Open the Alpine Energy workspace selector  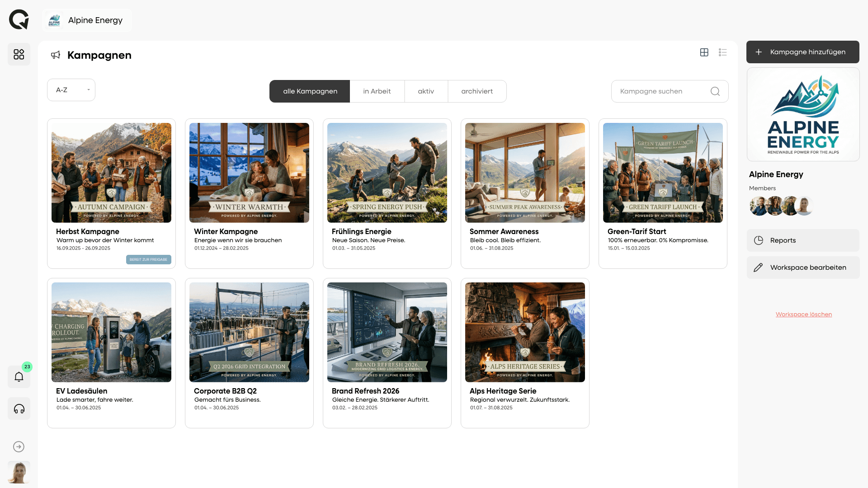point(87,20)
